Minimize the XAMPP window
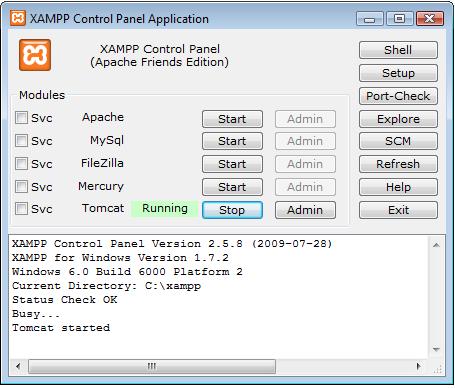 pyautogui.click(x=370, y=19)
